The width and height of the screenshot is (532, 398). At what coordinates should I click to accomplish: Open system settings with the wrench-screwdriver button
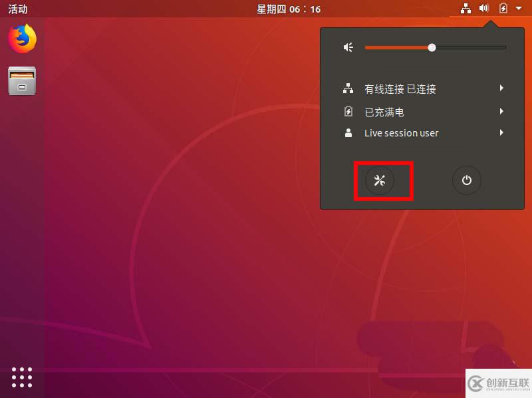coord(379,180)
